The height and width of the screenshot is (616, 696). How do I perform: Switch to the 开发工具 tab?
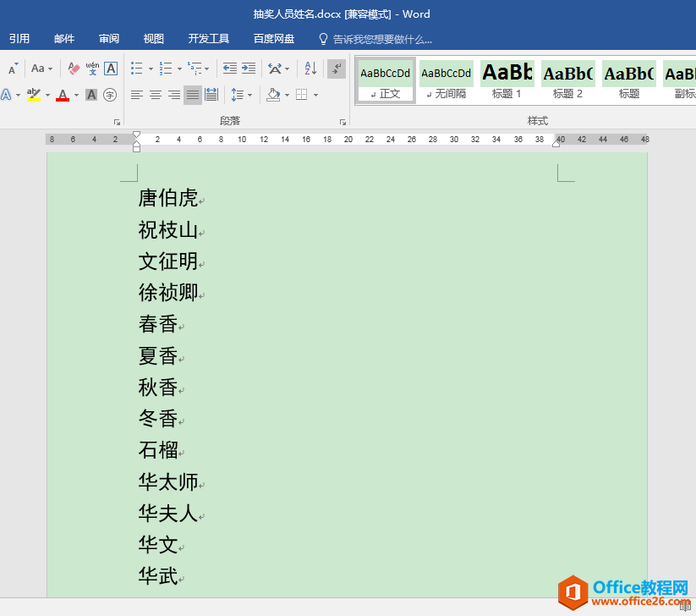pos(208,39)
